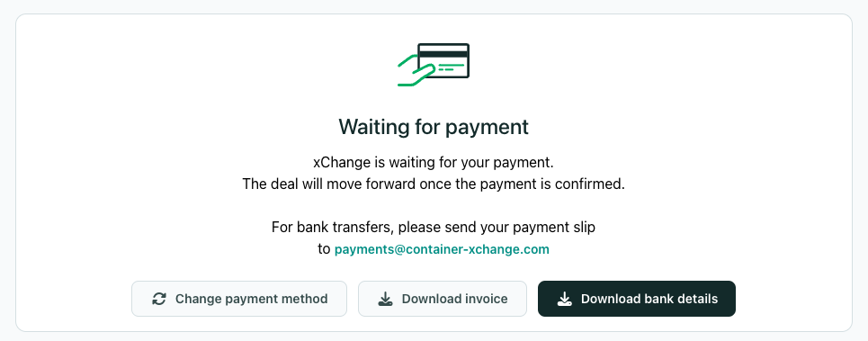Image resolution: width=868 pixels, height=341 pixels.
Task: Click the hand holding card payment illustration
Action: pyautogui.click(x=434, y=65)
